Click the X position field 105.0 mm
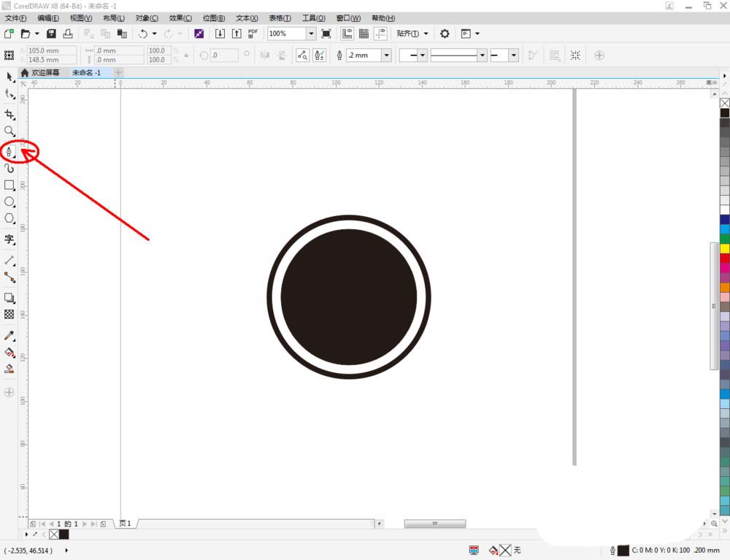730x560 pixels. 52,50
